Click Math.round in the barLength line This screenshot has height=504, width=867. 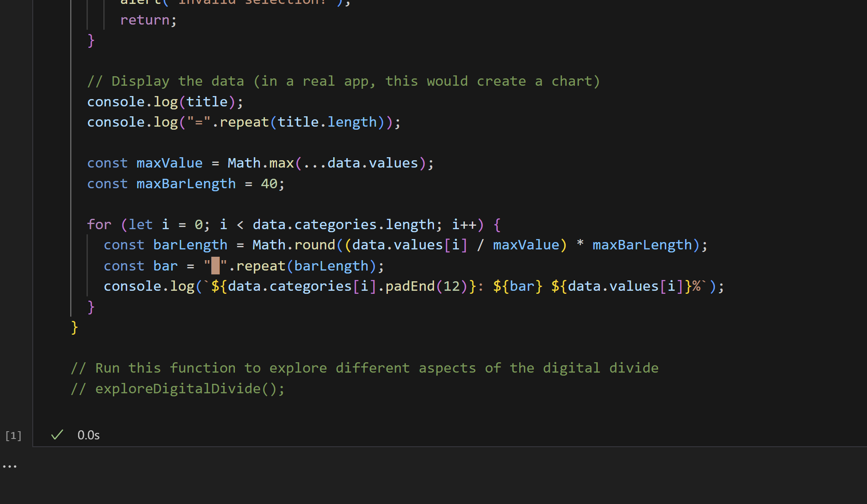pyautogui.click(x=293, y=245)
